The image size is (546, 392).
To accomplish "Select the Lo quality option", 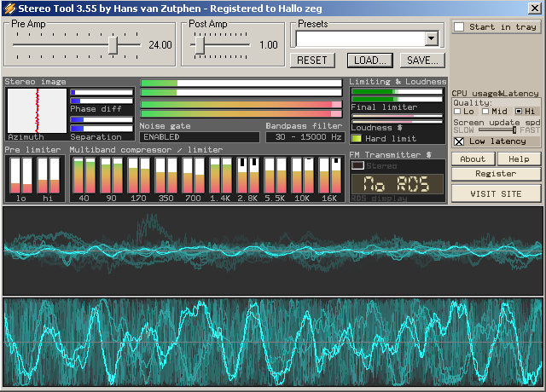I will click(x=459, y=112).
